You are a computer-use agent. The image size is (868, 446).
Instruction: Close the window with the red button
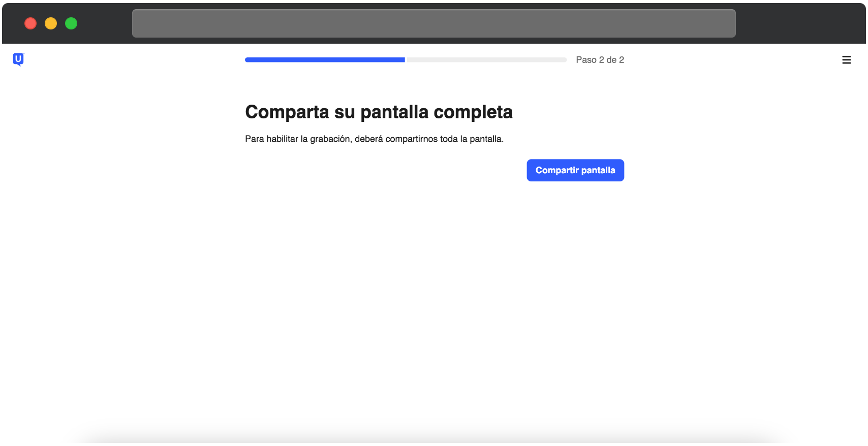click(30, 23)
